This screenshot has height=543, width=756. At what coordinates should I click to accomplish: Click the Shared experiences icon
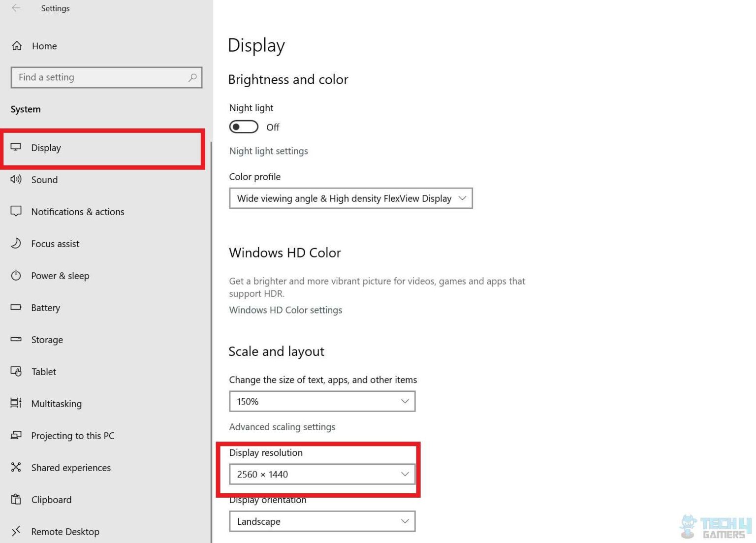coord(16,467)
